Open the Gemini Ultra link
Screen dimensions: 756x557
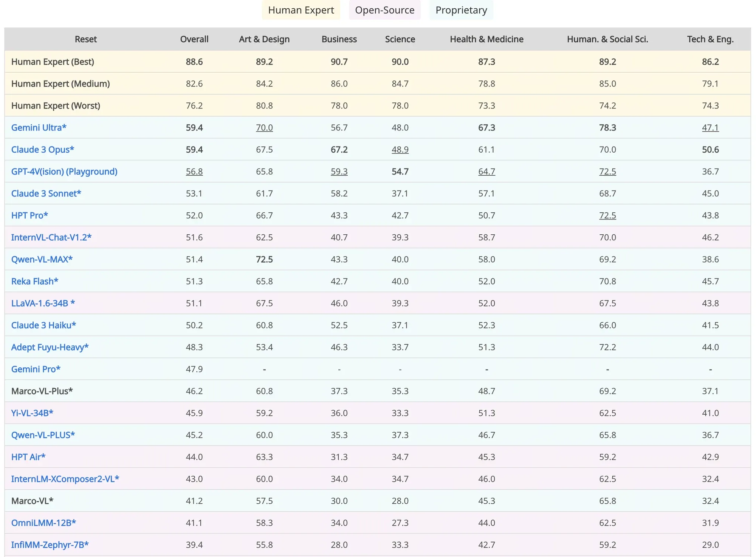pyautogui.click(x=39, y=128)
